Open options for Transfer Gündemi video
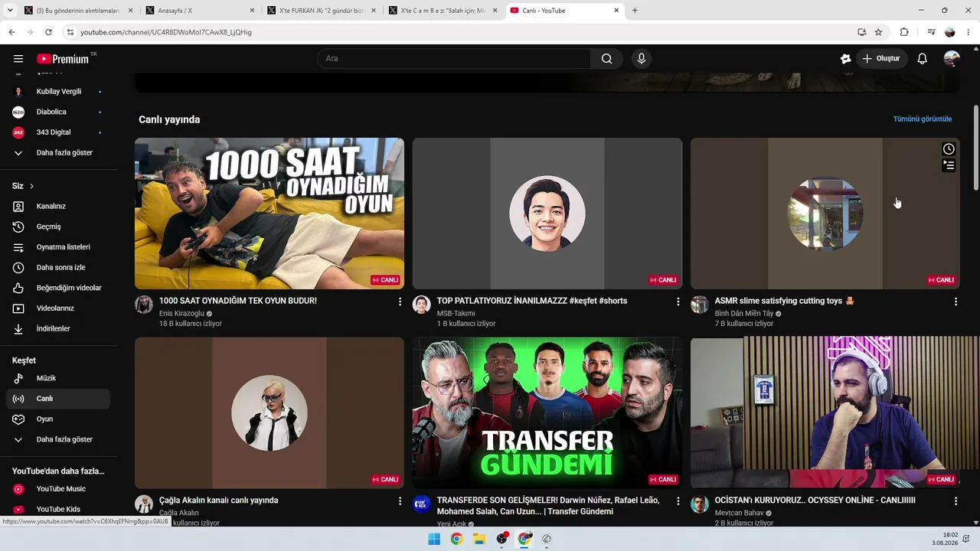980x551 pixels. [x=678, y=500]
